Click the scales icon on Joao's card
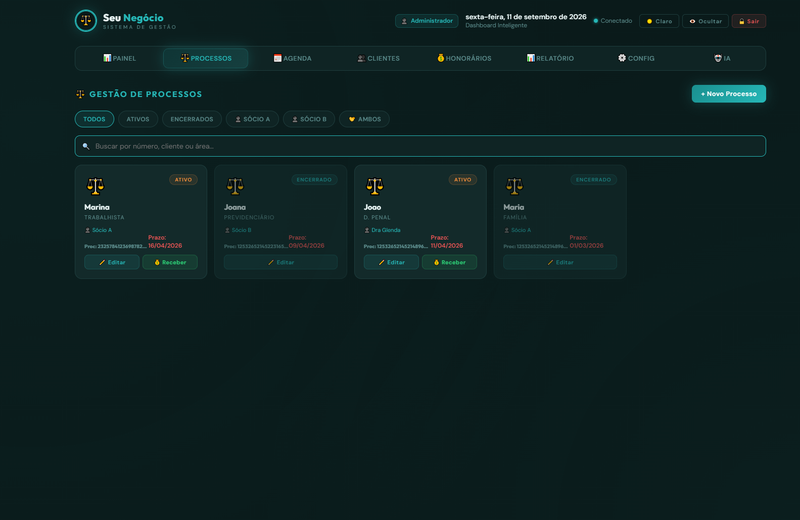800x520 pixels. (374, 186)
